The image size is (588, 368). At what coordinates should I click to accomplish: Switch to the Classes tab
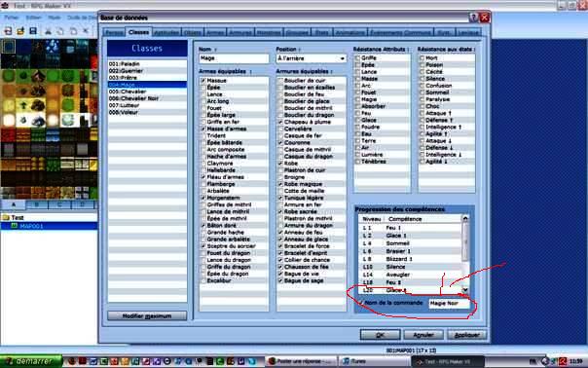point(138,32)
